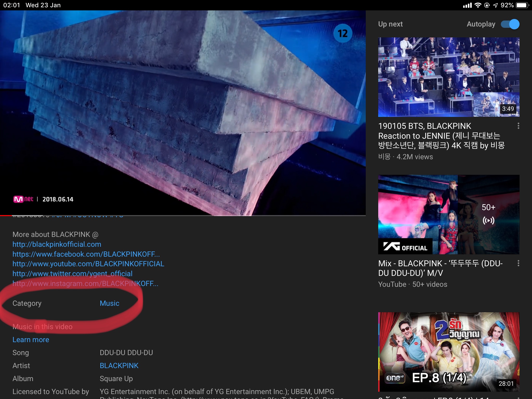Image resolution: width=532 pixels, height=399 pixels.
Task: Play the 190105 BTS BLACKPINK Reaction thumbnail
Action: point(449,77)
